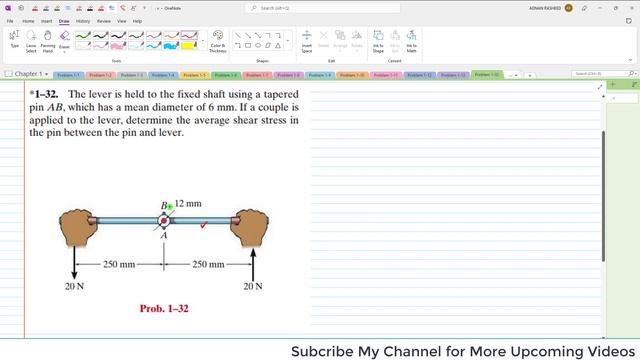The height and width of the screenshot is (360, 640).
Task: Open the Draw tab
Action: [x=64, y=21]
